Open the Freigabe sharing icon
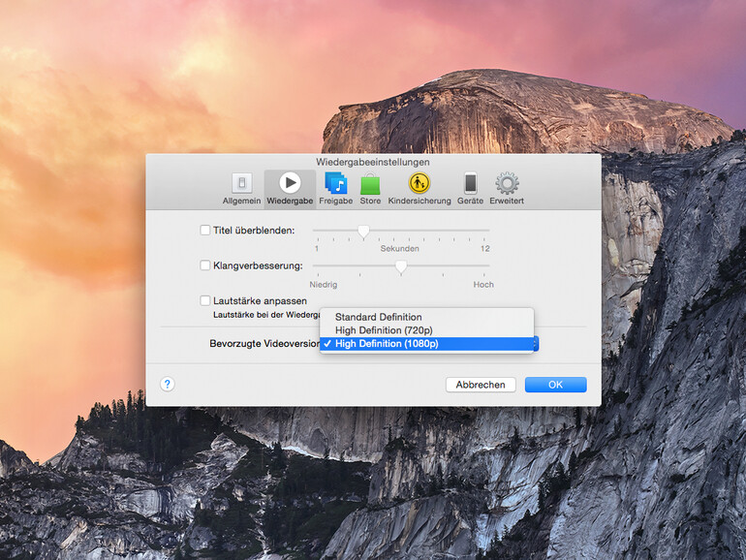Screen dimensions: 746x560 coord(335,183)
